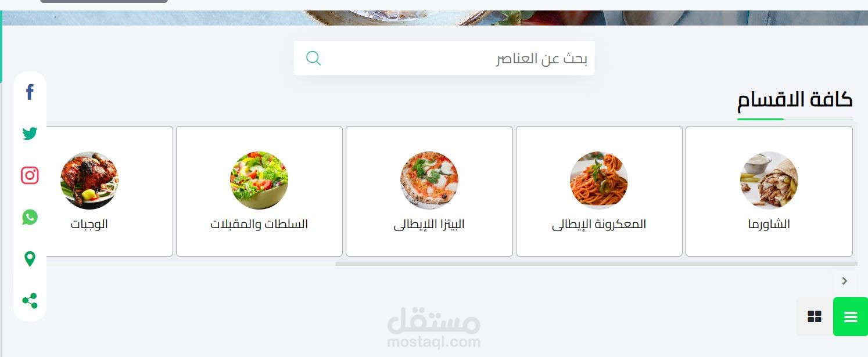Click the WhatsApp icon in the sidebar

click(30, 217)
